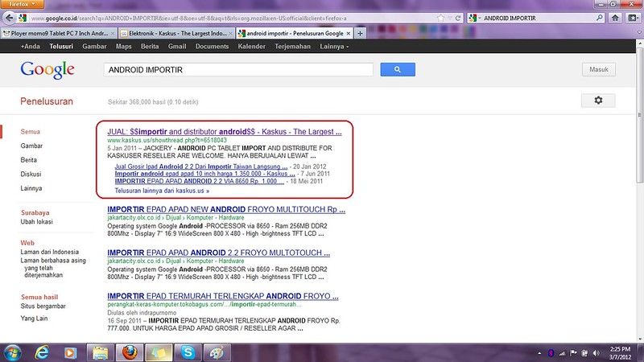
Task: Select Laman dari Indonesia filter
Action: [50, 252]
